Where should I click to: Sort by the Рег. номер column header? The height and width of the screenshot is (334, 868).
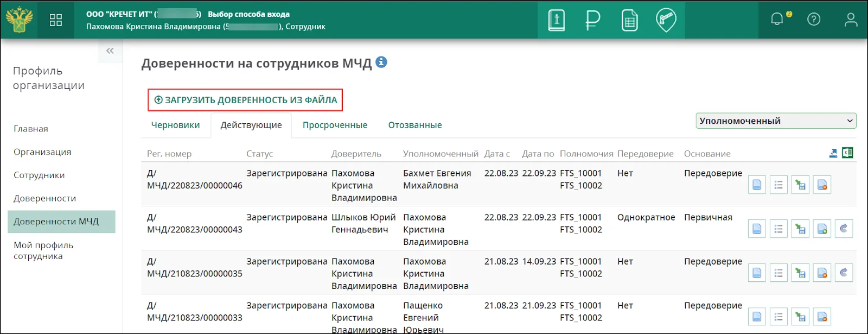(169, 154)
